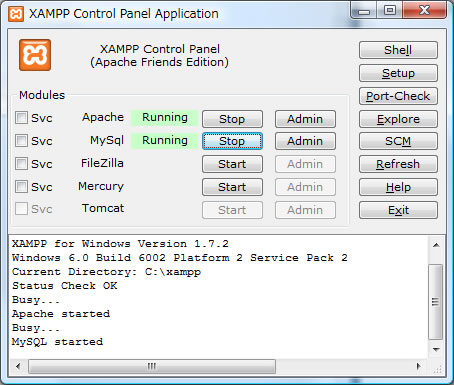Start the FileZilla module

232,164
